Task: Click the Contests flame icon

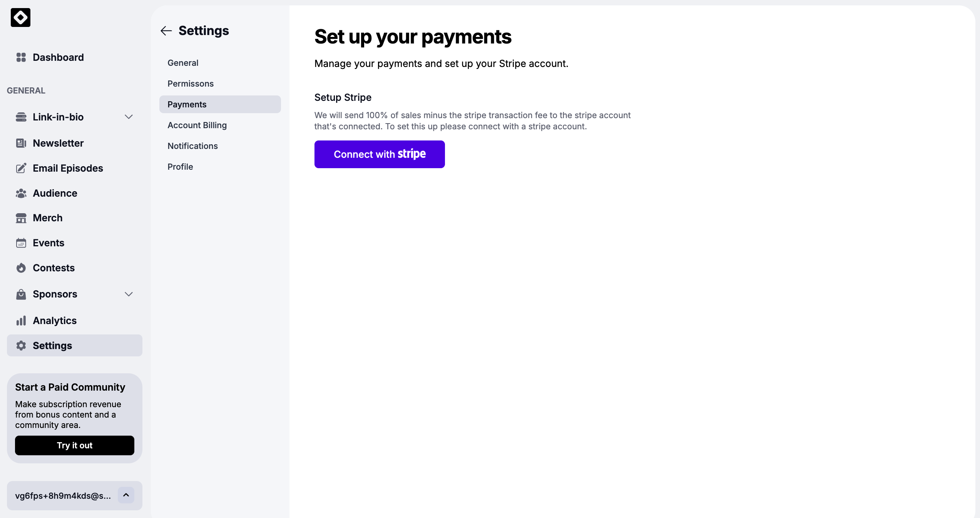Action: 21,268
